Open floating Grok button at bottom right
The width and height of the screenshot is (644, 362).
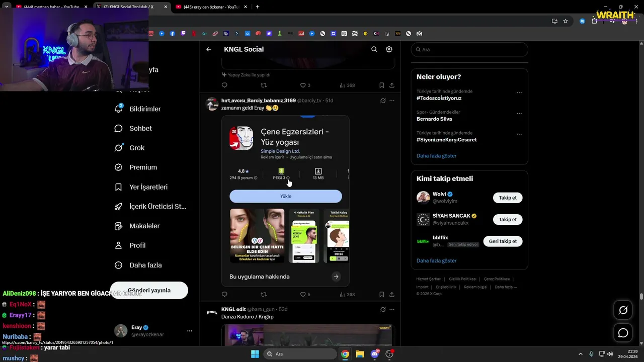(623, 310)
